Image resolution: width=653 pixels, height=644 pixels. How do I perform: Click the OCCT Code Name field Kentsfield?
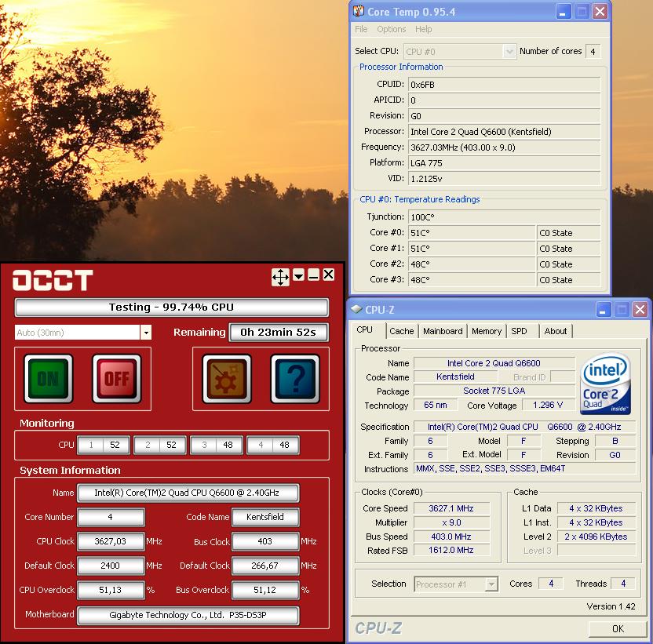click(x=266, y=517)
